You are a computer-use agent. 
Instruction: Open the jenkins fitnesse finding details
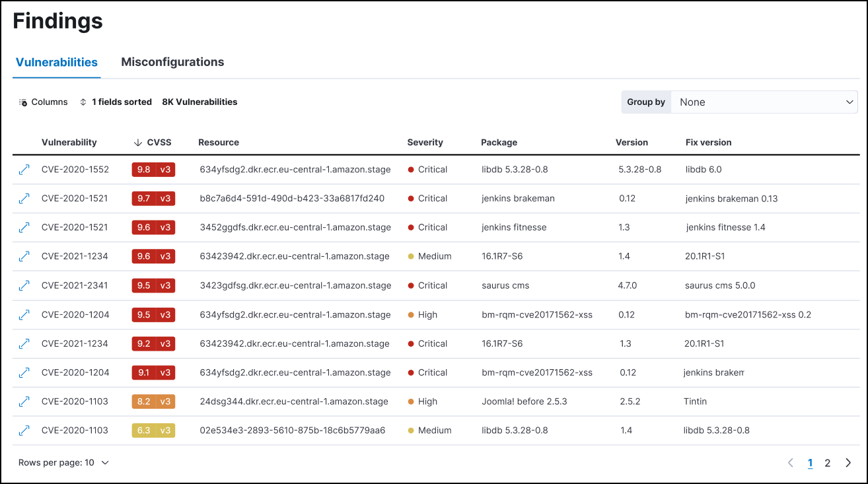pos(24,227)
